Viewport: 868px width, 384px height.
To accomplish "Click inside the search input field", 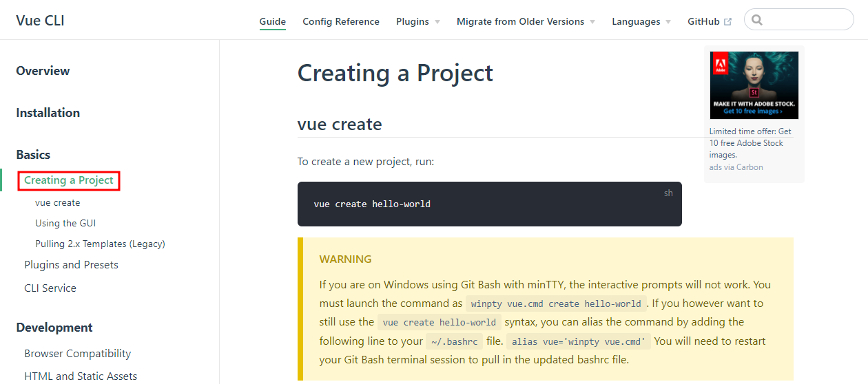I will point(799,19).
